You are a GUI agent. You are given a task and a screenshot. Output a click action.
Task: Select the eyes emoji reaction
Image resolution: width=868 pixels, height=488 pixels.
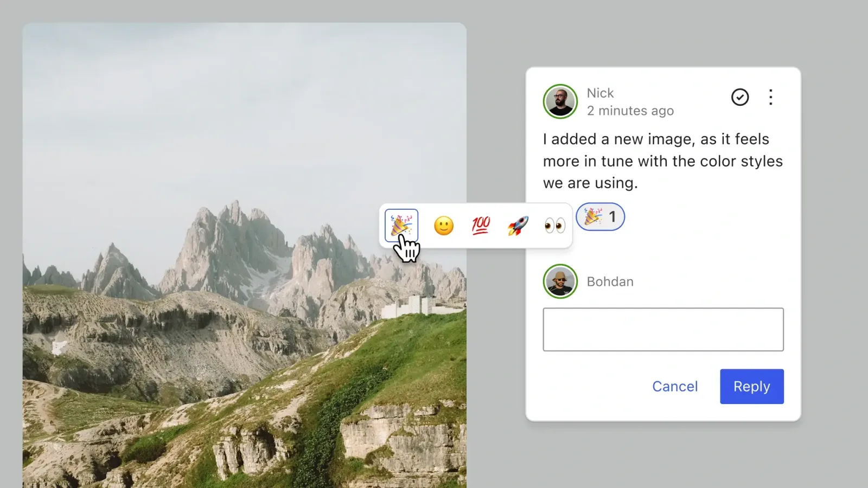(x=554, y=226)
